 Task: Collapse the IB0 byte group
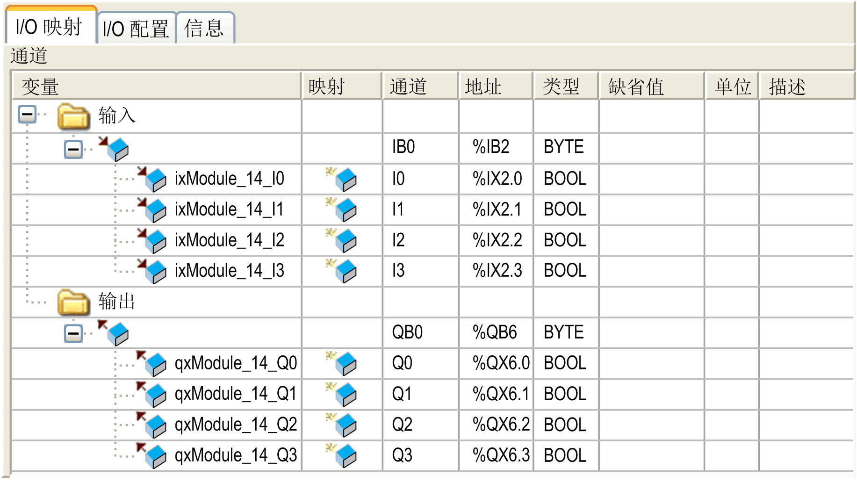click(73, 150)
